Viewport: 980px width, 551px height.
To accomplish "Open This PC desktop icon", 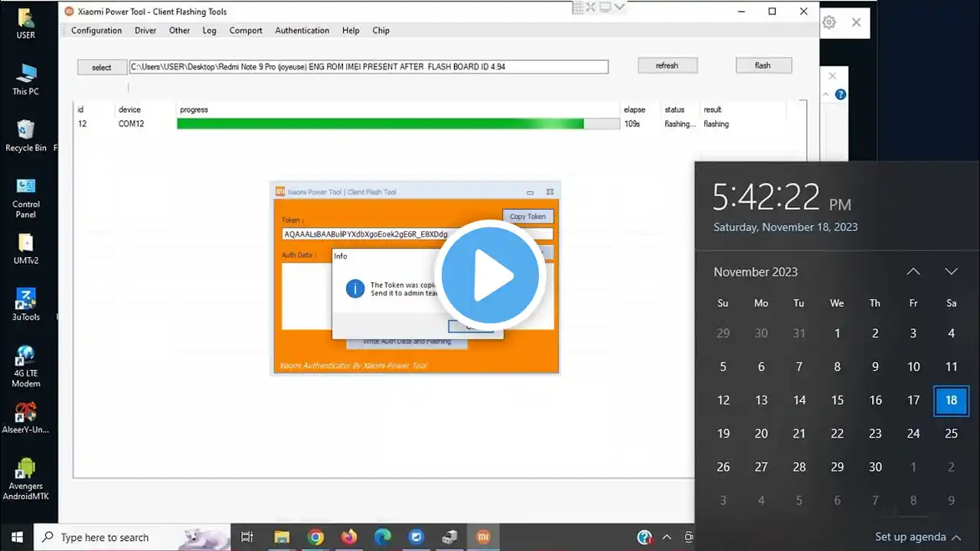I will 25,80.
